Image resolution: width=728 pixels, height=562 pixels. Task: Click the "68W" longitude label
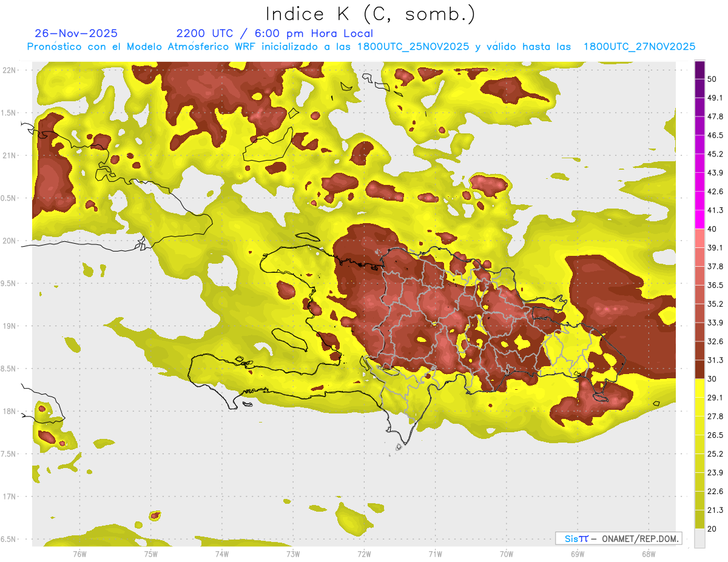tap(649, 554)
